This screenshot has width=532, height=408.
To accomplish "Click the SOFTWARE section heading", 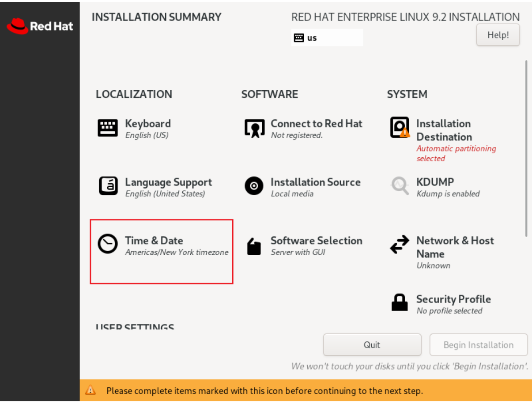I will tap(270, 94).
